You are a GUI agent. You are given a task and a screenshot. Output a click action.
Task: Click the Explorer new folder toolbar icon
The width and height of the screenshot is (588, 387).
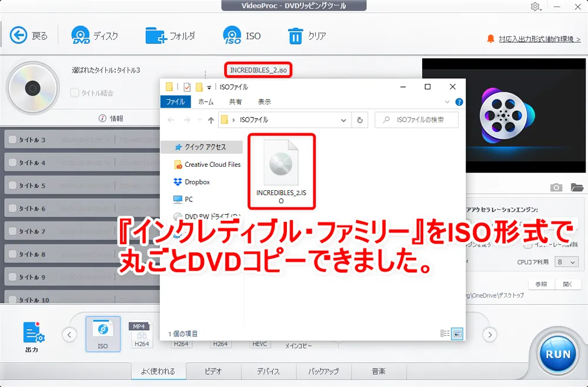[199, 88]
